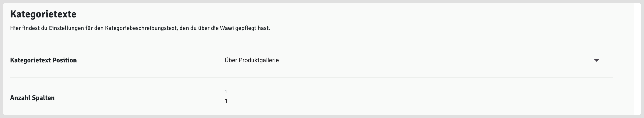Click the 'Anzahl Spalten' label

coord(32,98)
